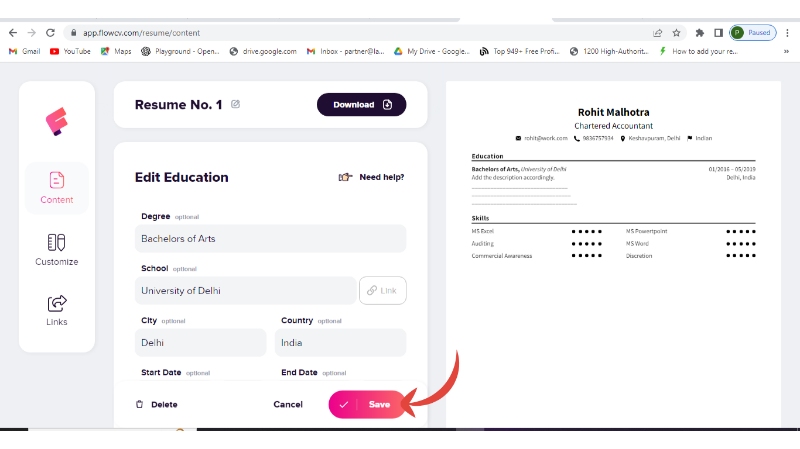Click the Country input field

340,342
